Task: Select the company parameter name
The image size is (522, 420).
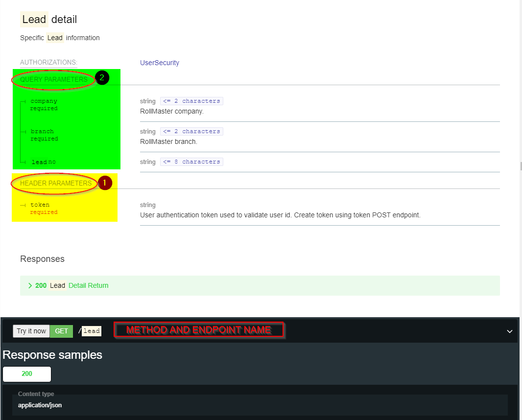Action: 44,101
